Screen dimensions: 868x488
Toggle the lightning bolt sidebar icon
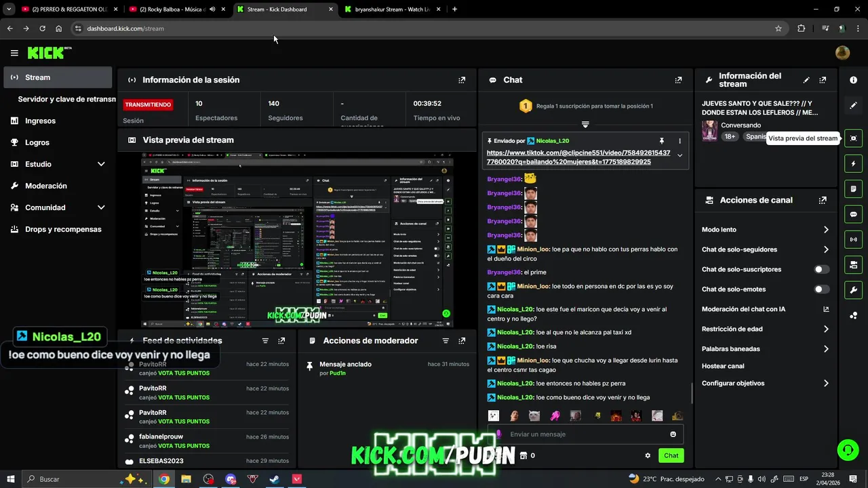tap(853, 163)
